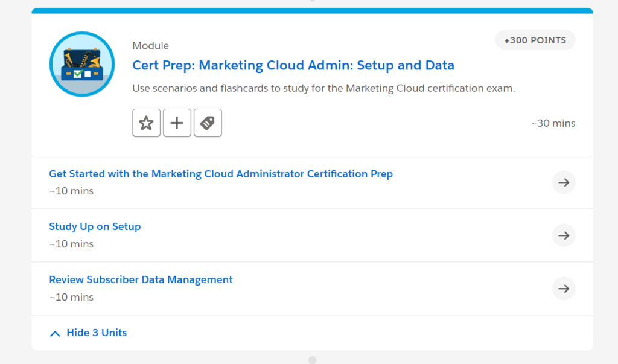This screenshot has height=364, width=618.
Task: Click ~10 mins under Get Started unit
Action: (71, 191)
